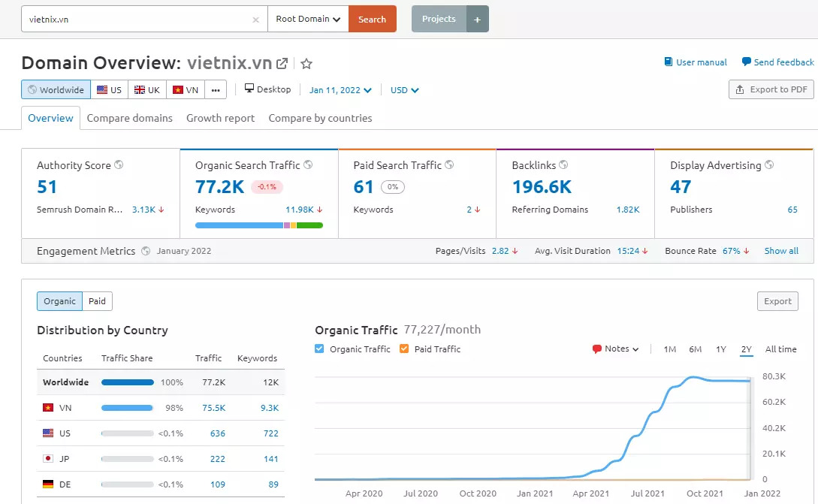Click the User manual book icon
818x504 pixels.
[668, 62]
